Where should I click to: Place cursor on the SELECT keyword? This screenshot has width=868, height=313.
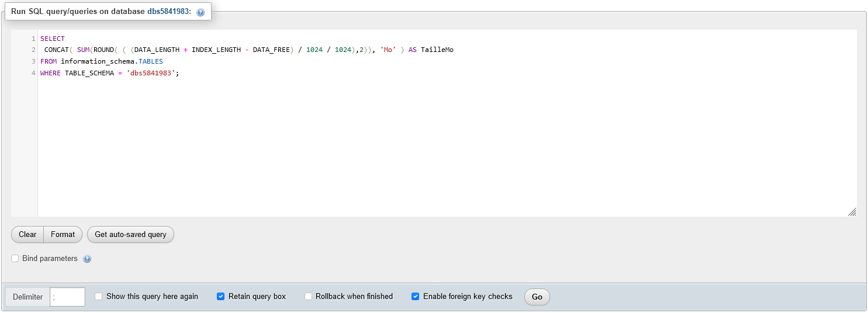(x=53, y=39)
